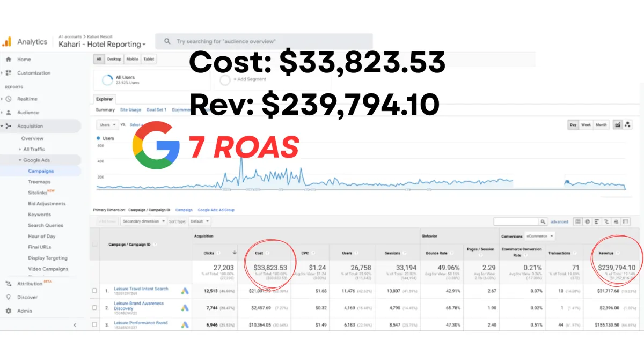Image resolution: width=644 pixels, height=362 pixels.
Task: Select data table view icon
Action: (577, 221)
